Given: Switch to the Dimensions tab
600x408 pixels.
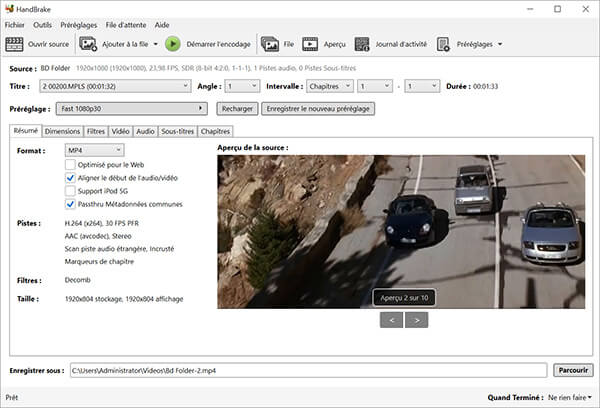Looking at the screenshot, I should [x=62, y=131].
